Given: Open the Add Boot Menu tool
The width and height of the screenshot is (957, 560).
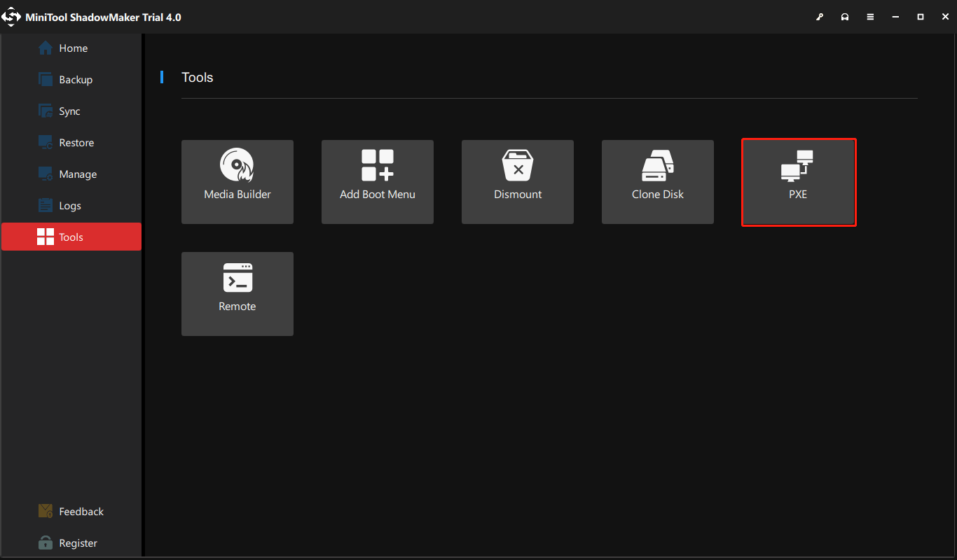Looking at the screenshot, I should [378, 182].
